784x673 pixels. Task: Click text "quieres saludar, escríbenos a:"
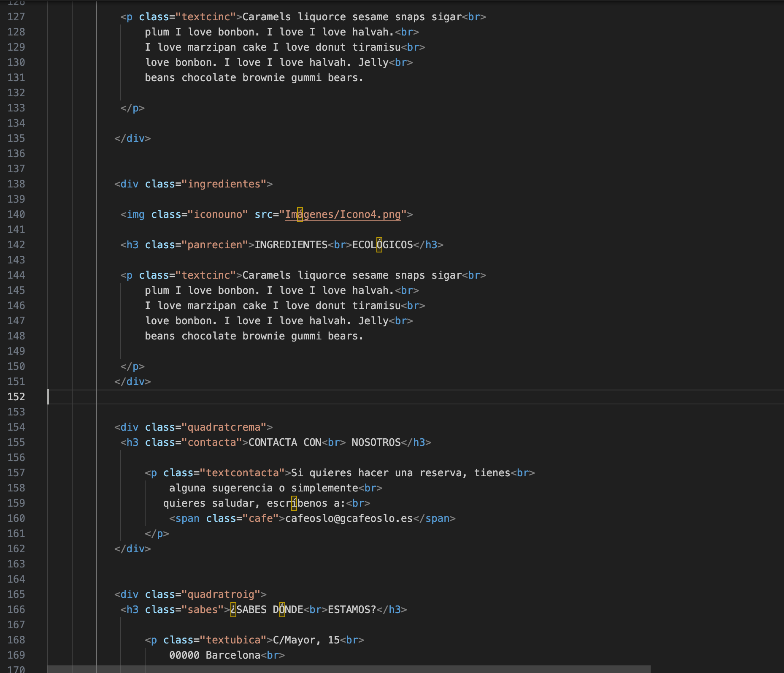point(254,503)
